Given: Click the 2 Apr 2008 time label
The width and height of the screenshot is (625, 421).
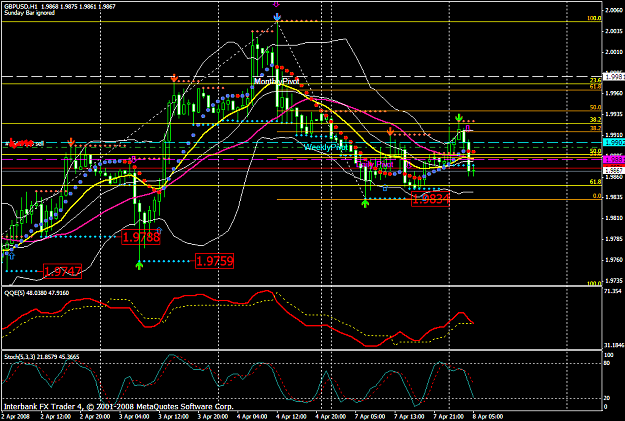Looking at the screenshot, I should (15, 417).
